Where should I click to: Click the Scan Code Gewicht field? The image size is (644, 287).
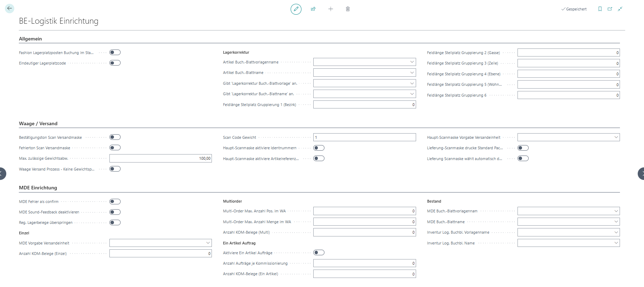coord(364,137)
